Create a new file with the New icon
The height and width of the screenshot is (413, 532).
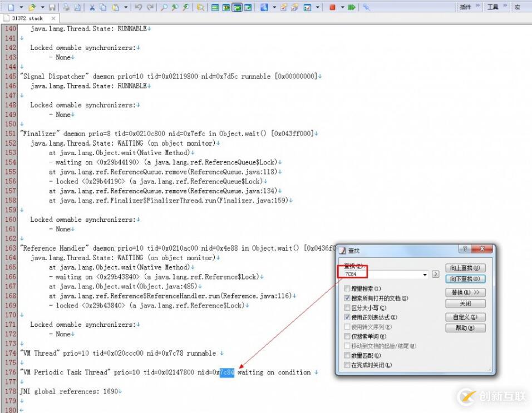[11, 7]
